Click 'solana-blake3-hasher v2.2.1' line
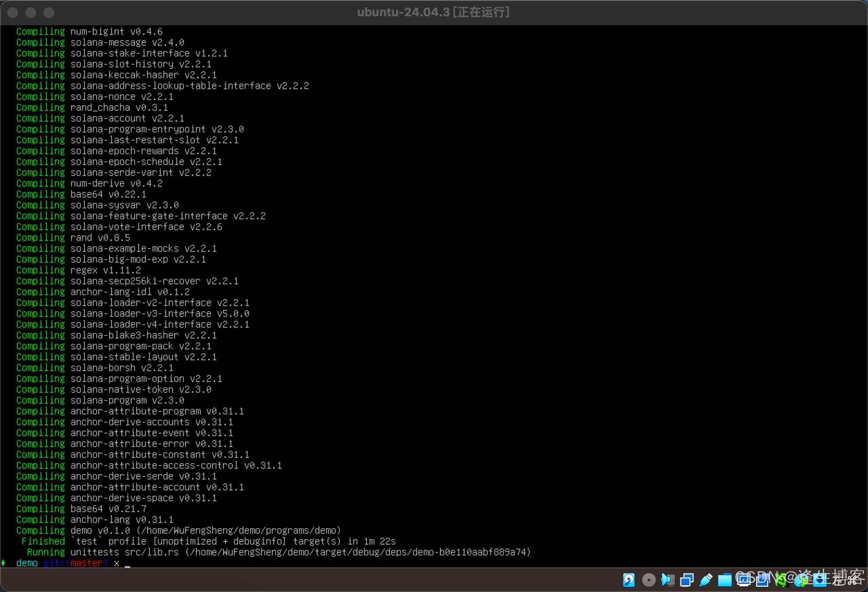Viewport: 868px width, 592px height. (144, 335)
